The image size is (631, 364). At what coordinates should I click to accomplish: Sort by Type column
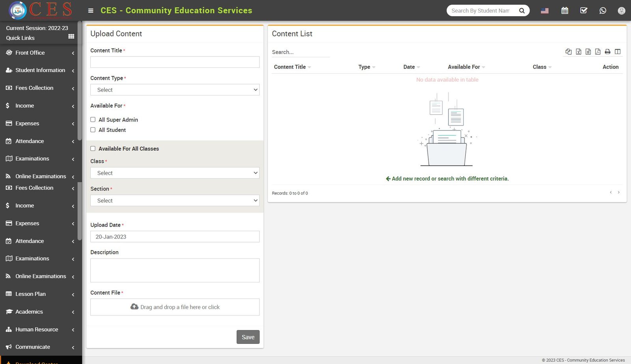(367, 67)
